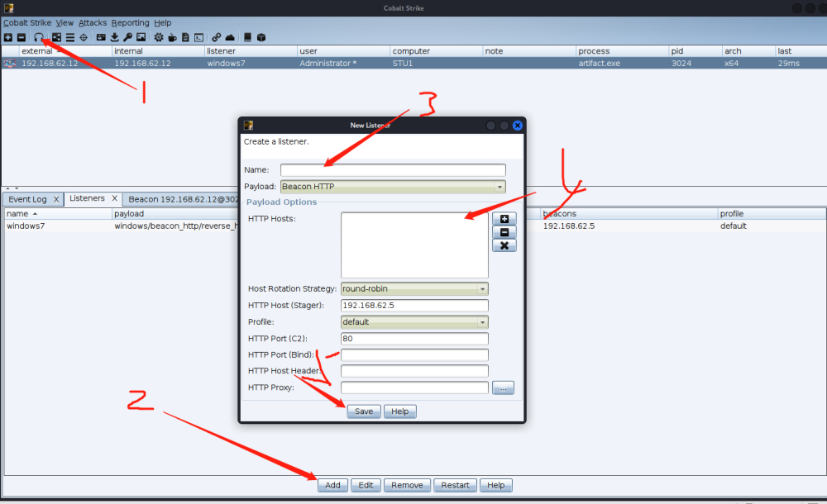Open the credentials card icon in toolbar
Screen dimensions: 827x504
101,37
